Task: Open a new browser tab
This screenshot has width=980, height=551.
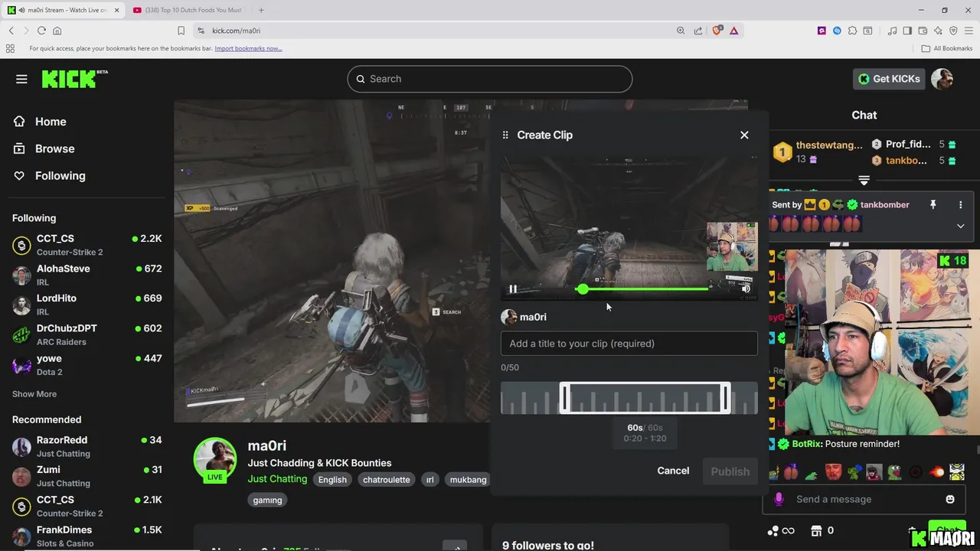Action: click(x=261, y=10)
